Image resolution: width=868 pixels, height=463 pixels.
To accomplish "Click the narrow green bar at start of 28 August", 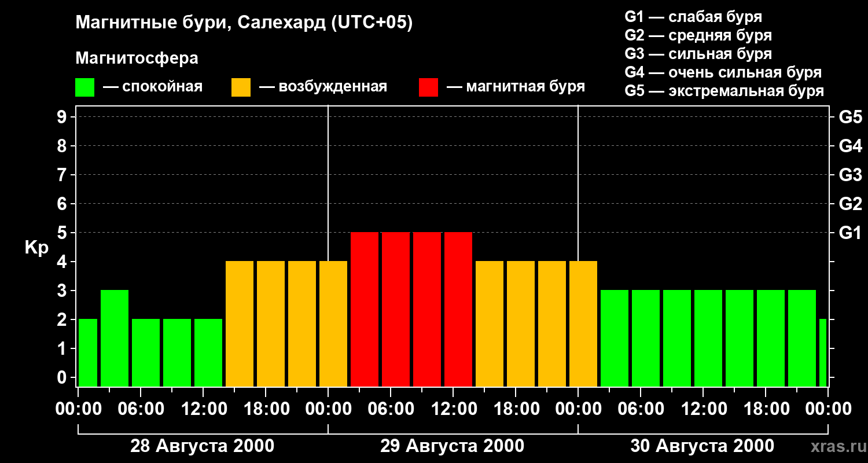I will coord(88,352).
